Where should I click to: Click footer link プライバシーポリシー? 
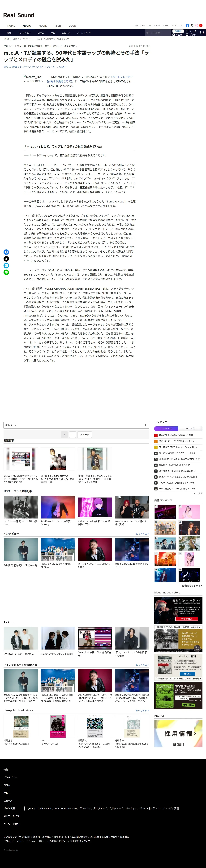point(15,841)
